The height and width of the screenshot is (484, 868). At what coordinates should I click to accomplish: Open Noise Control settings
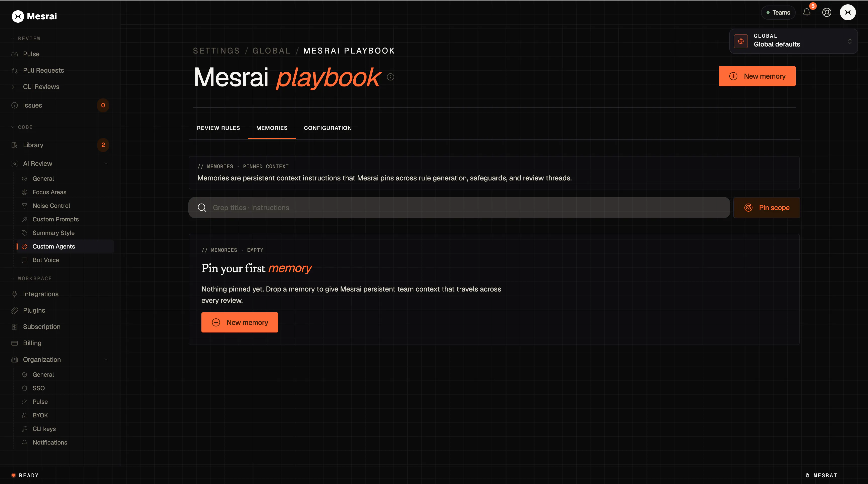point(51,206)
